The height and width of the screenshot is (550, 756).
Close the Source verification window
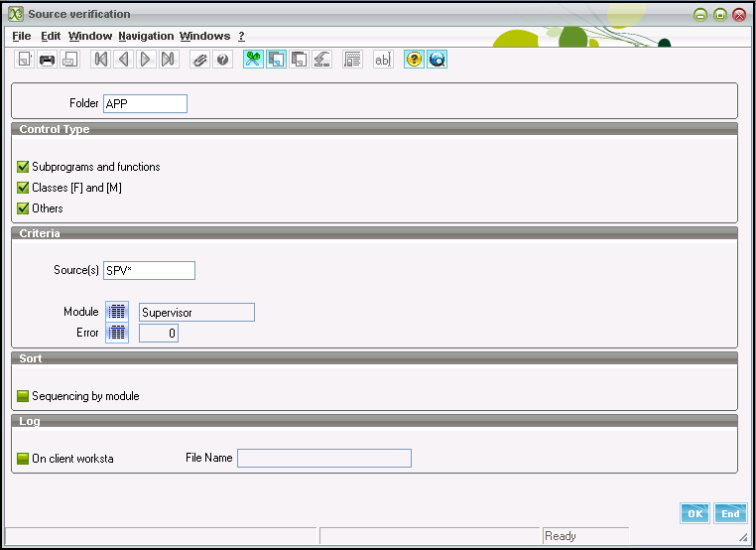pos(739,15)
